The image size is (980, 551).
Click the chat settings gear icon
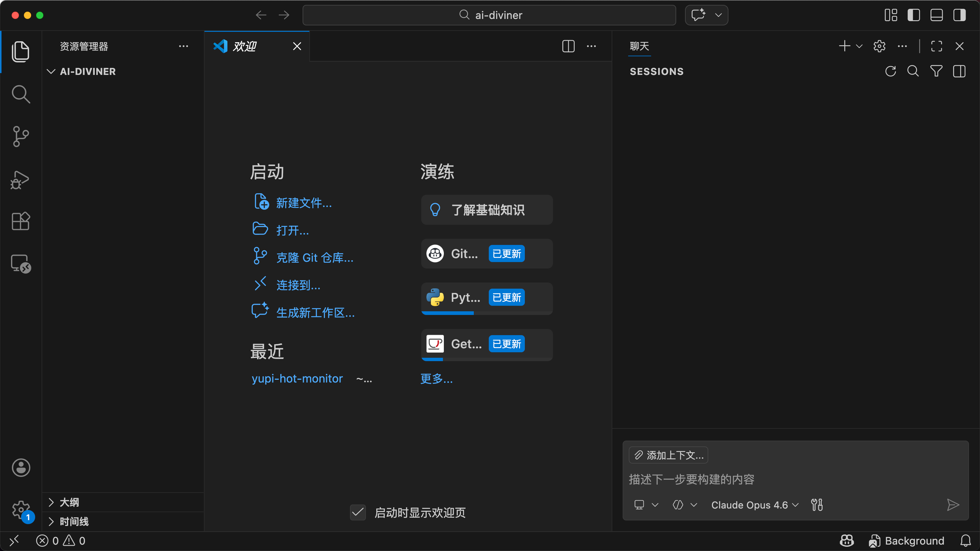coord(879,46)
